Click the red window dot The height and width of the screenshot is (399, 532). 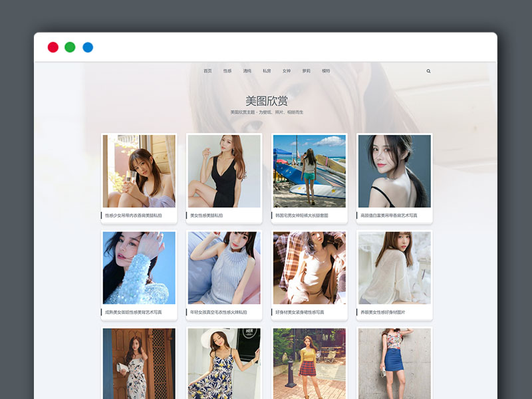click(53, 47)
